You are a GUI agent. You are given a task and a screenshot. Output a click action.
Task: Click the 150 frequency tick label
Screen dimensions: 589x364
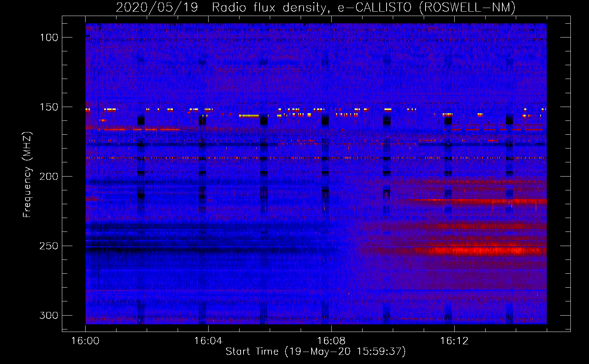pyautogui.click(x=49, y=107)
